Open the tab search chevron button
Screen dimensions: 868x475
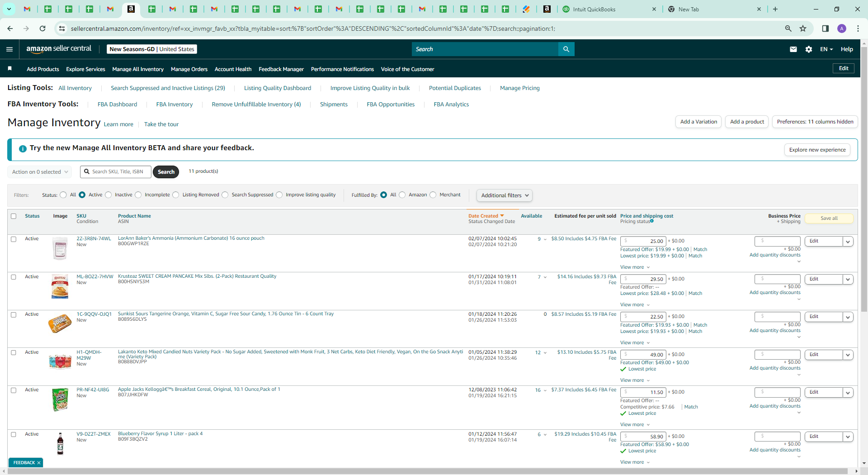(x=9, y=9)
